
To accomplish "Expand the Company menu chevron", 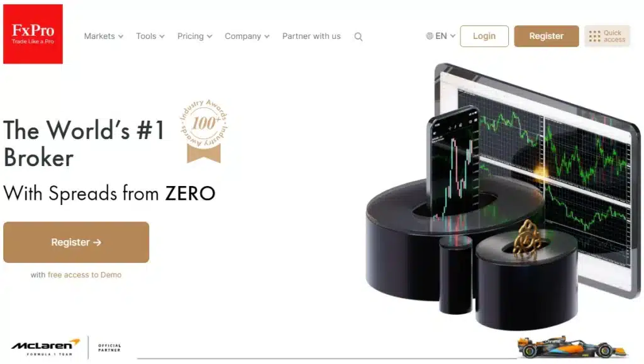I will 267,36.
